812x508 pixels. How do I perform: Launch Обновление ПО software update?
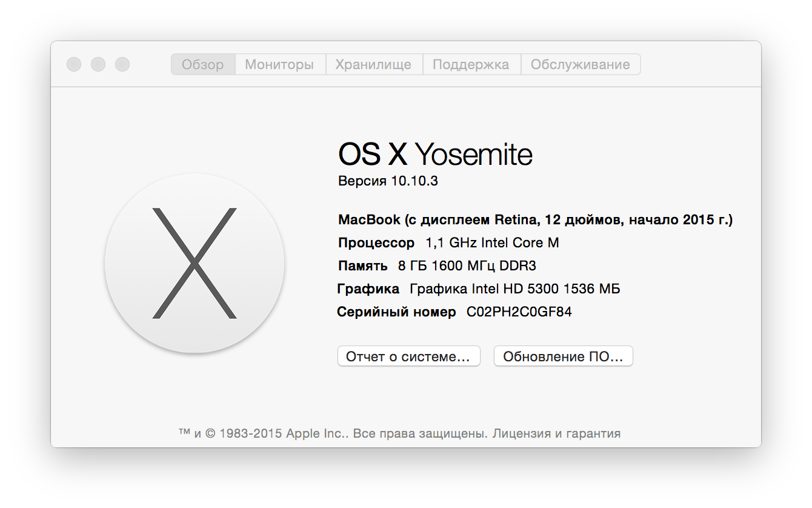pos(563,356)
